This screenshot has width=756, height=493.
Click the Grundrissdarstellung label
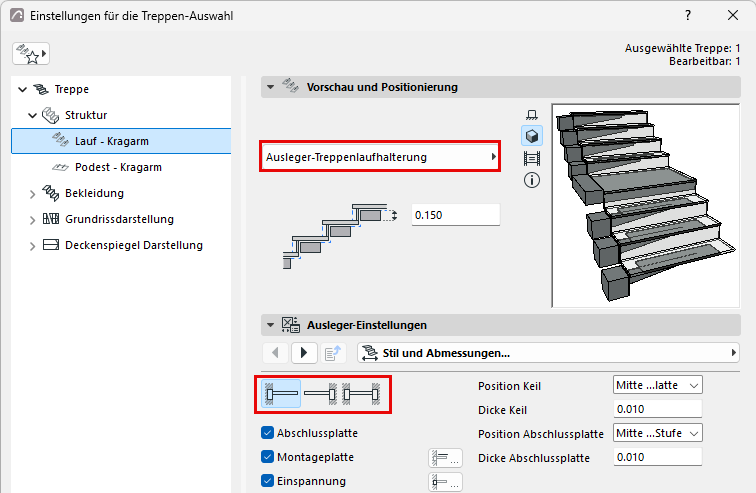[120, 219]
